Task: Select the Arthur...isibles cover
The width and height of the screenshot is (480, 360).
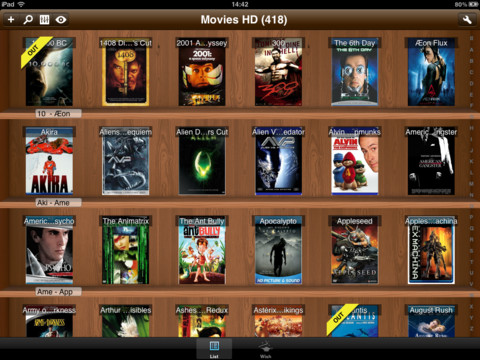Action: [x=125, y=321]
